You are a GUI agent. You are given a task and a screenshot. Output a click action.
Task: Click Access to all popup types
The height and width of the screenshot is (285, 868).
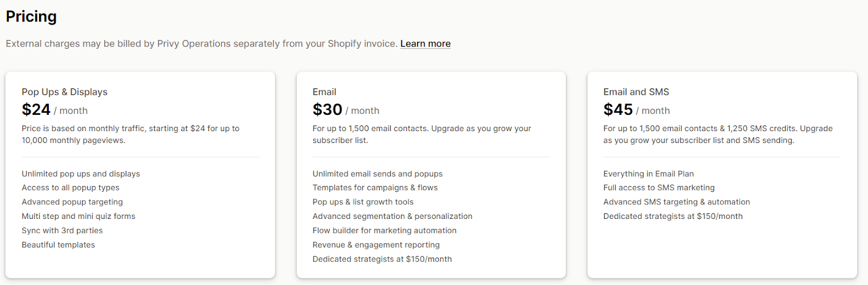tap(71, 188)
